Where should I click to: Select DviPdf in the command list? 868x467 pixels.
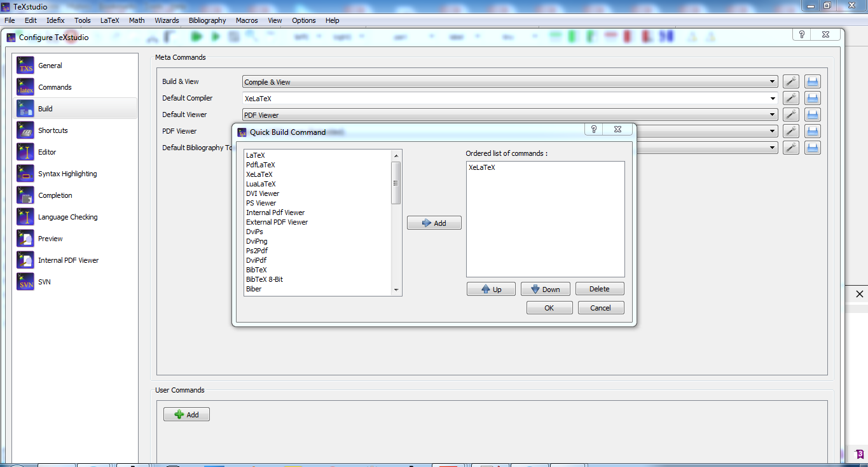(x=256, y=260)
